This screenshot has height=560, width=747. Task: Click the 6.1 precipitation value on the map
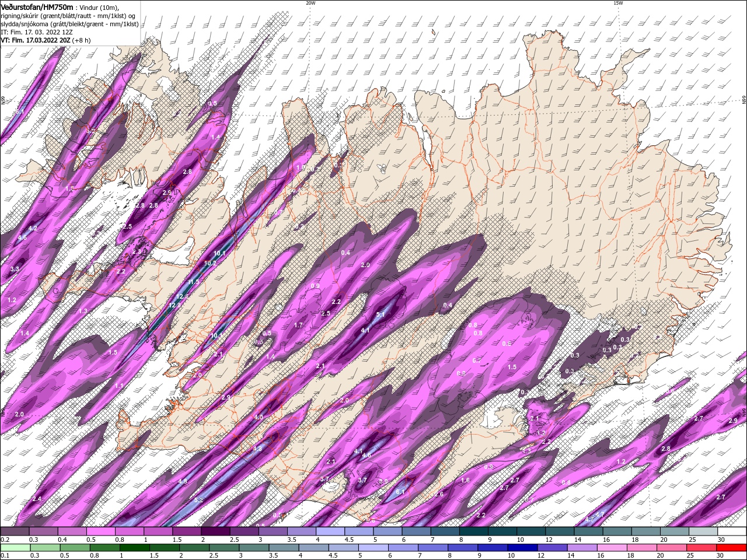400,492
